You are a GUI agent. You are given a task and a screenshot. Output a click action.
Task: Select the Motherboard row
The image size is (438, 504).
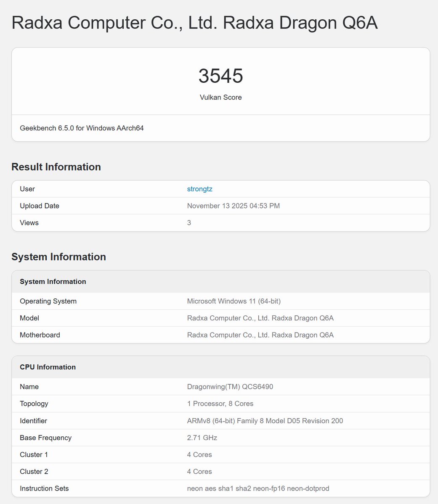(126, 335)
